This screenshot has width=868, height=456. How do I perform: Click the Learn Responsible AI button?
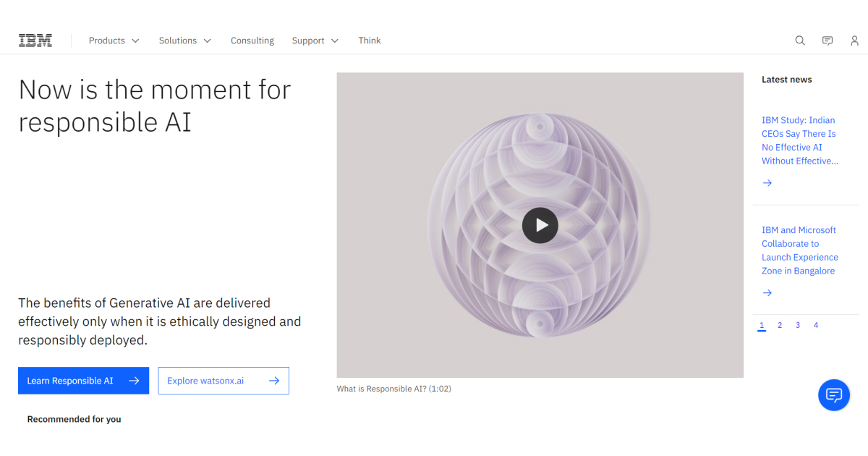coord(83,381)
